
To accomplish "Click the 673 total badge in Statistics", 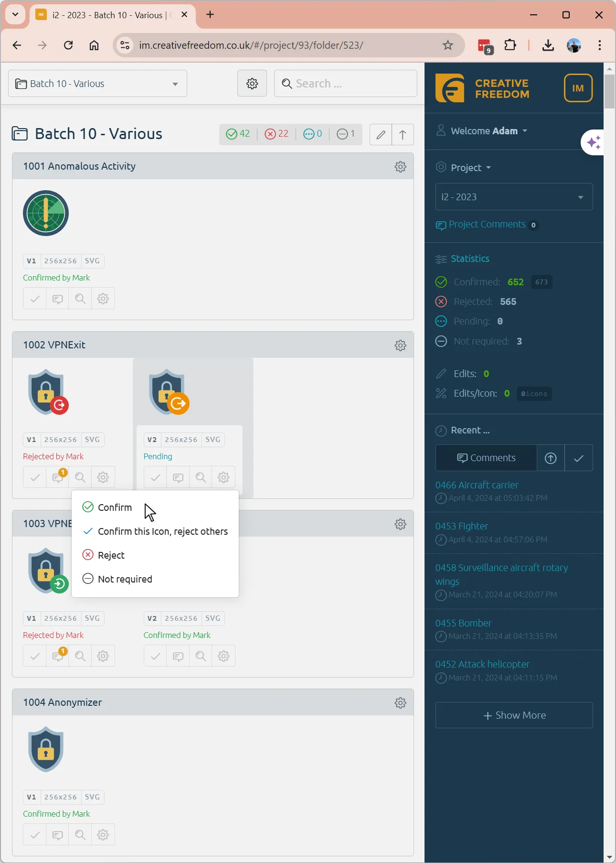I will pyautogui.click(x=542, y=282).
